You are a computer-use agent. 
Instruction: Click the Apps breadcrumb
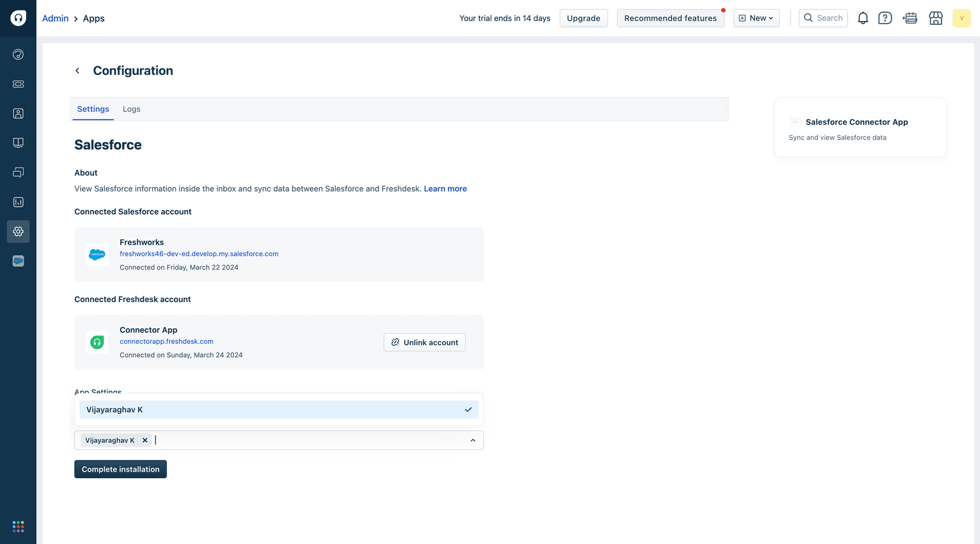pyautogui.click(x=93, y=18)
